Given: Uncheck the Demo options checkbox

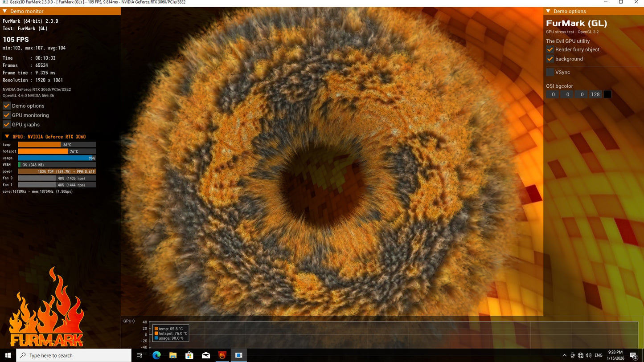Looking at the screenshot, I should [7, 106].
